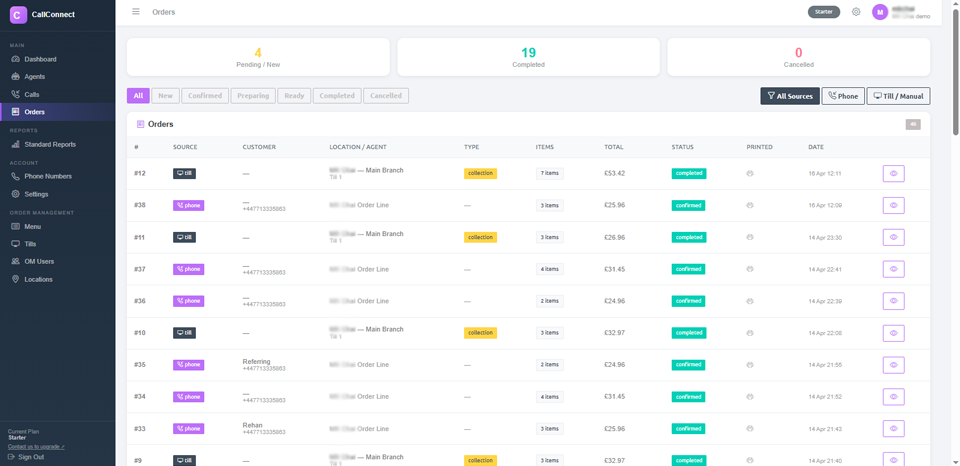Click printer icon for order #34
Viewport: 960px width, 466px height.
tap(750, 396)
